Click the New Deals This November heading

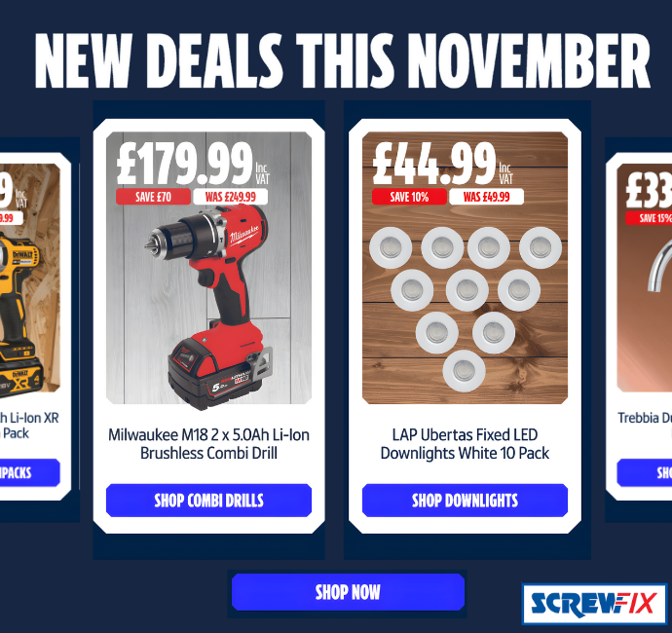(x=342, y=60)
